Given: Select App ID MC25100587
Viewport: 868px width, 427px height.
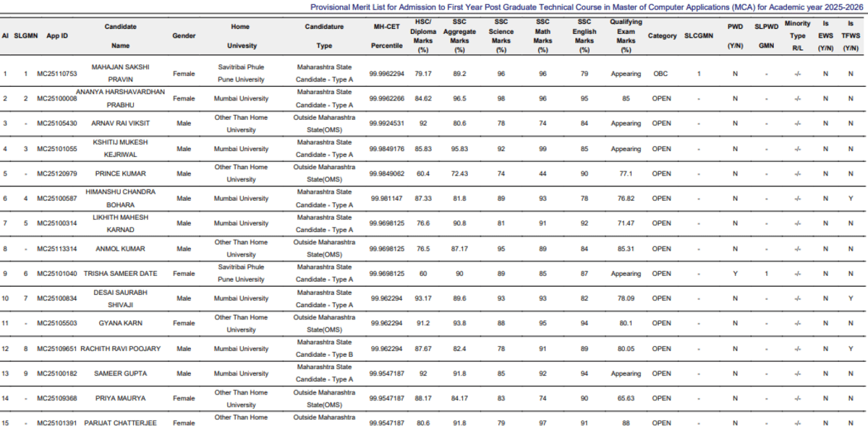Looking at the screenshot, I should coord(57,199).
